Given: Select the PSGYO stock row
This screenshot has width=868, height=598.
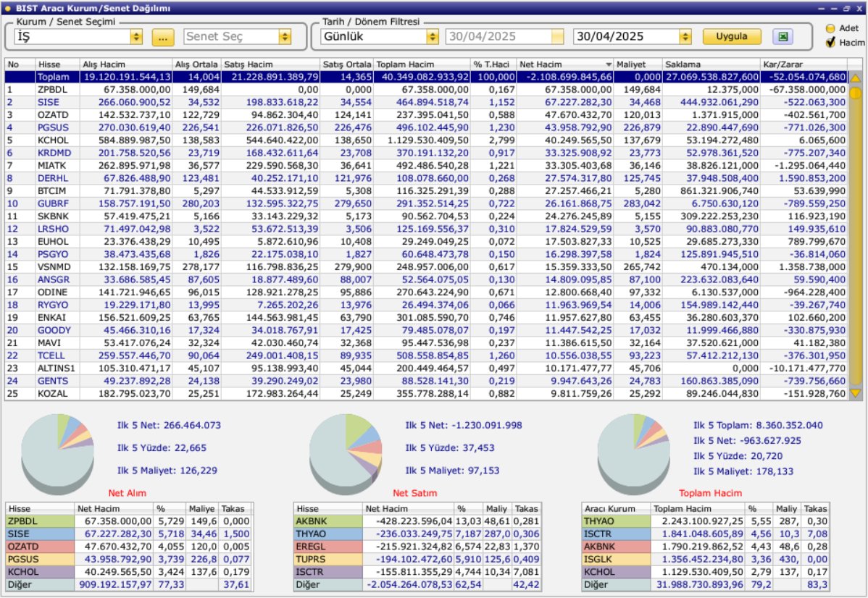Looking at the screenshot, I should (x=426, y=254).
